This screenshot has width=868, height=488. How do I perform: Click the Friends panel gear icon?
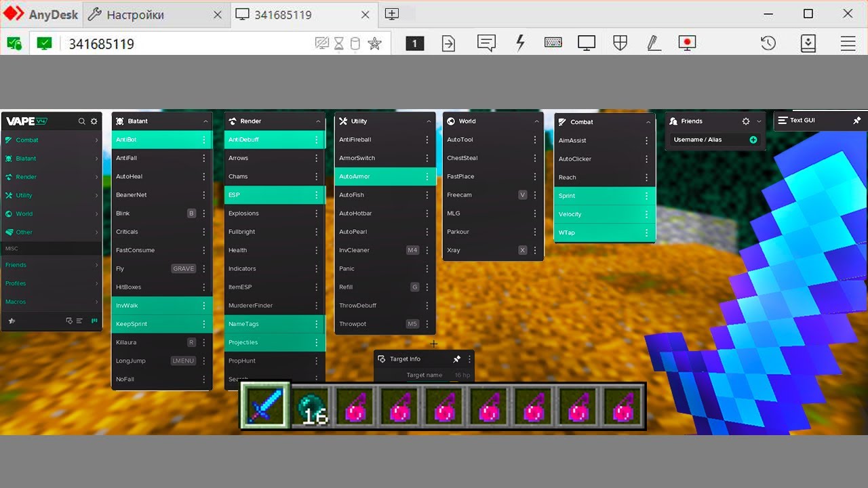coord(746,121)
